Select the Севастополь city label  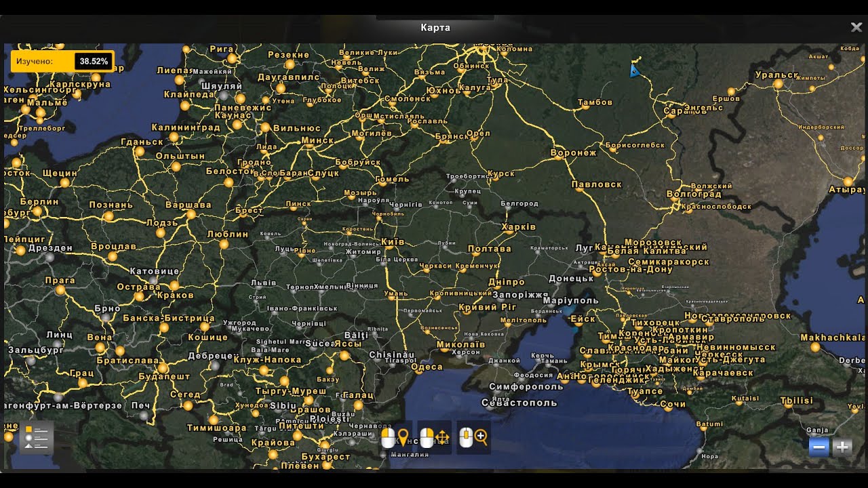point(519,403)
